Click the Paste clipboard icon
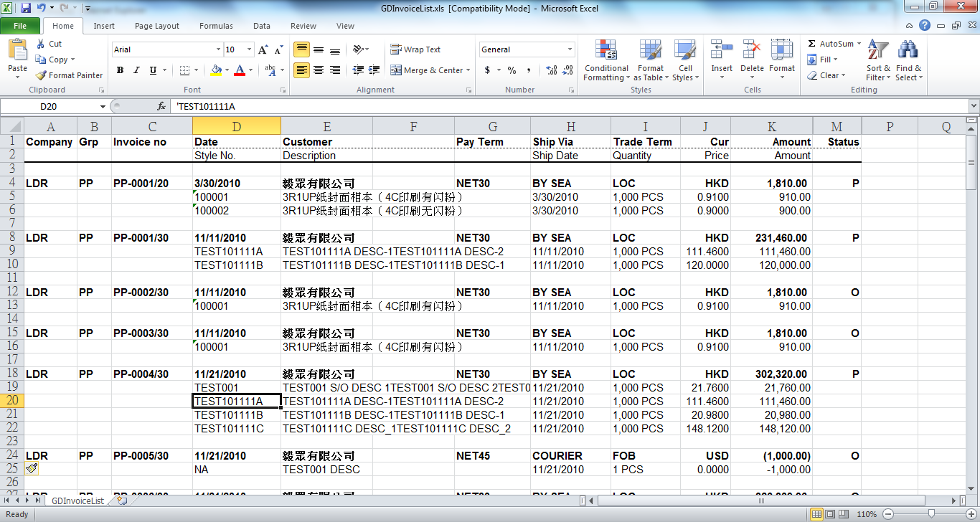This screenshot has height=522, width=980. (x=17, y=50)
